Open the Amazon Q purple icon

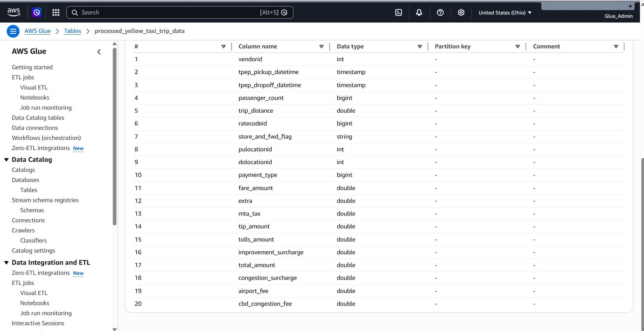pos(37,12)
